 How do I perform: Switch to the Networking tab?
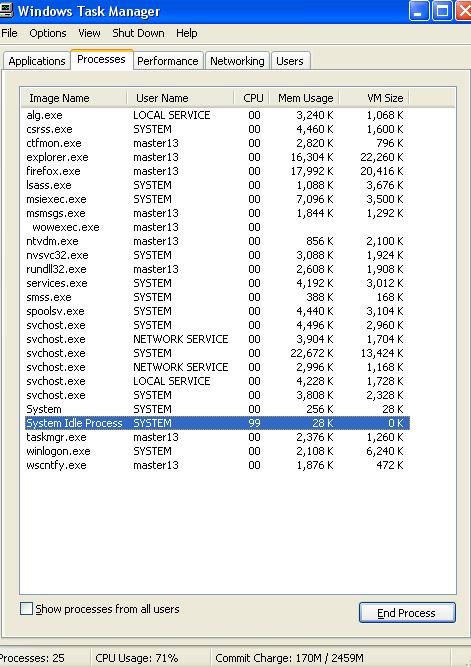pos(237,61)
